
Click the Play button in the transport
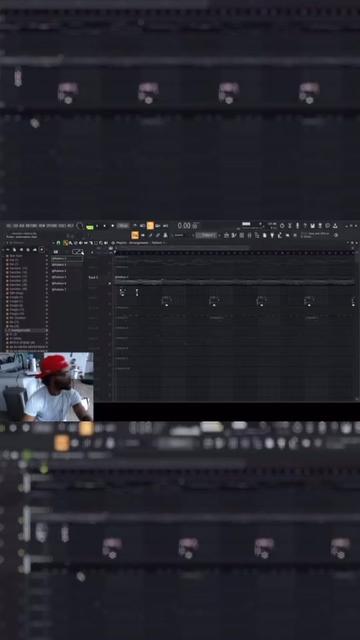[97, 226]
